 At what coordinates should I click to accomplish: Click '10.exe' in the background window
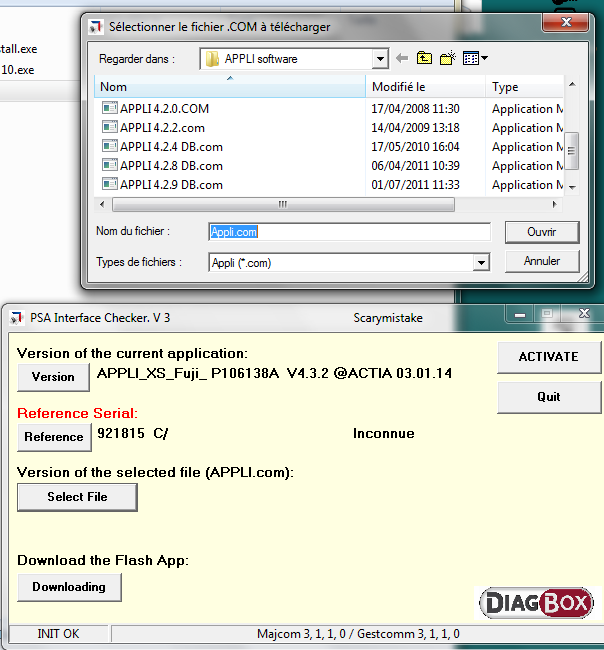click(x=18, y=70)
